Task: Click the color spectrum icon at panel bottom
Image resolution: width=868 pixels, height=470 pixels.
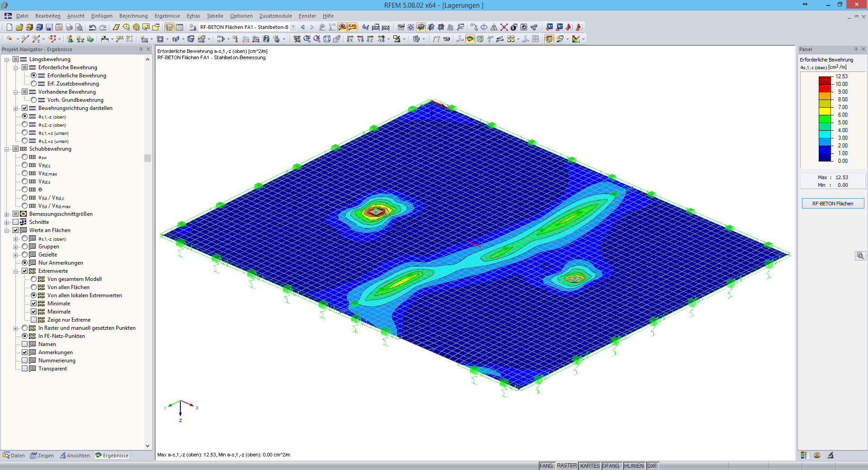Action: [803, 456]
